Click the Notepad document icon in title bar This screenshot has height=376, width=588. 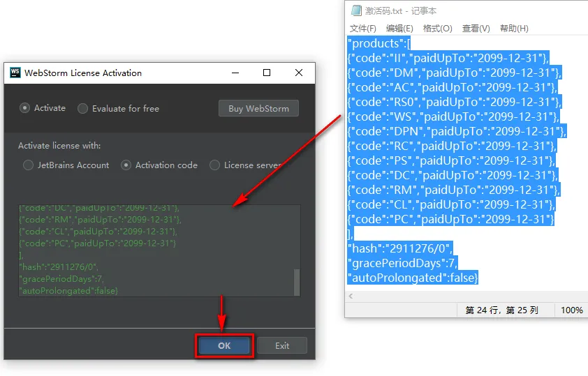(356, 10)
